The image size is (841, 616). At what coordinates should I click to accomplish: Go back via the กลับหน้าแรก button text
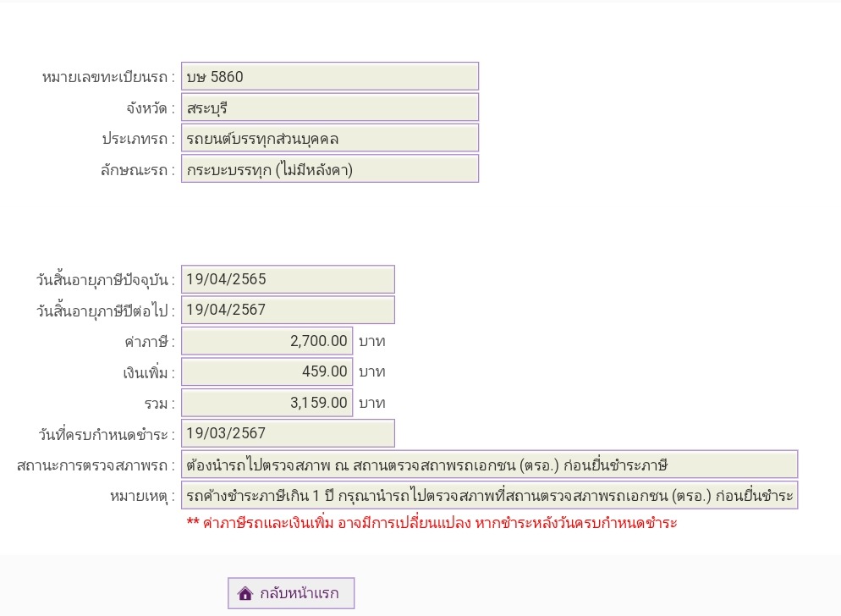click(x=300, y=593)
